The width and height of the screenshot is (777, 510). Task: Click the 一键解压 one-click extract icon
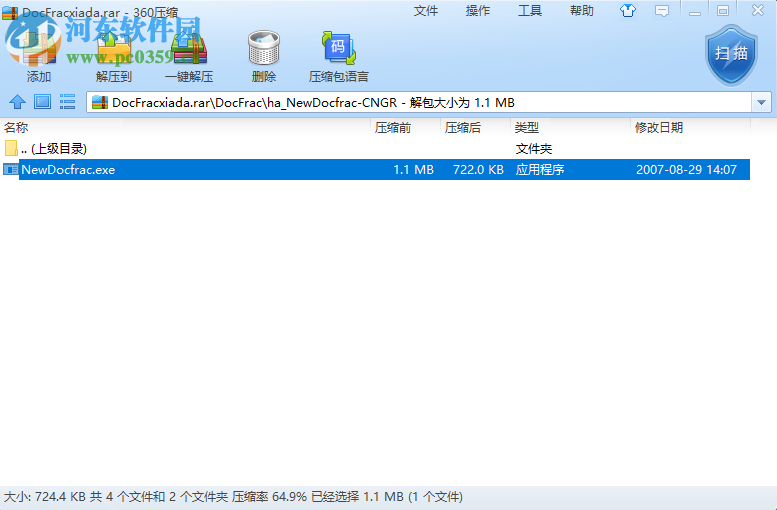[189, 48]
